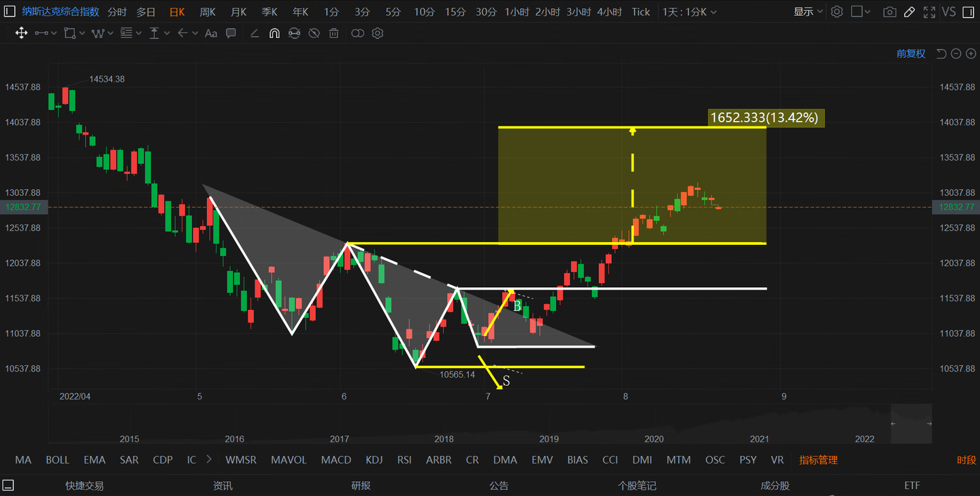This screenshot has height=496, width=980.
Task: Open the window layout dropdown
Action: pyautogui.click(x=861, y=12)
